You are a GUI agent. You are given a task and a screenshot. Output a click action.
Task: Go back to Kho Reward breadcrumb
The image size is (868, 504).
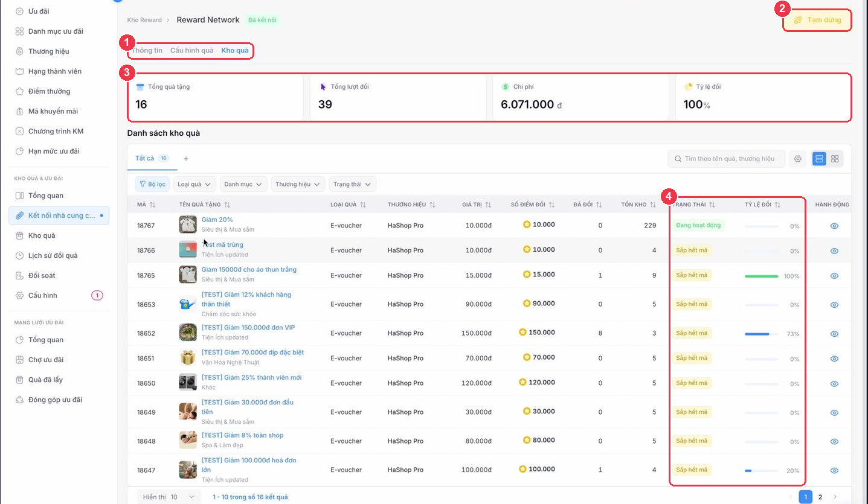(144, 20)
